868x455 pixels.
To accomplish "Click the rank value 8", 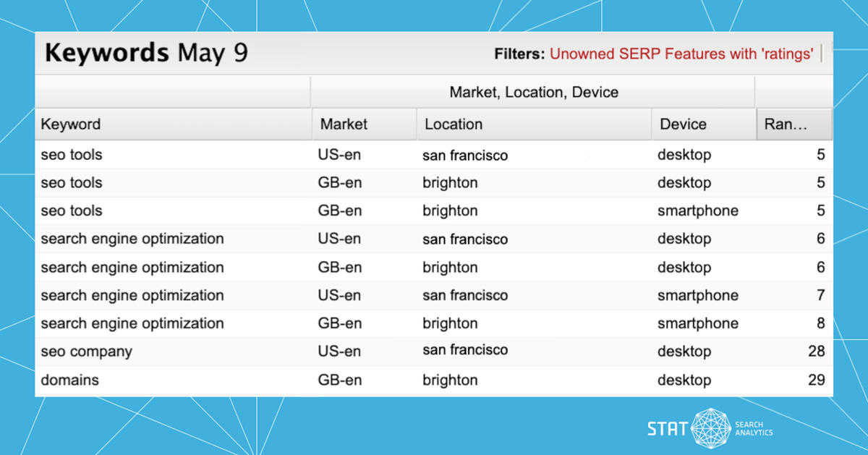I will click(x=820, y=323).
